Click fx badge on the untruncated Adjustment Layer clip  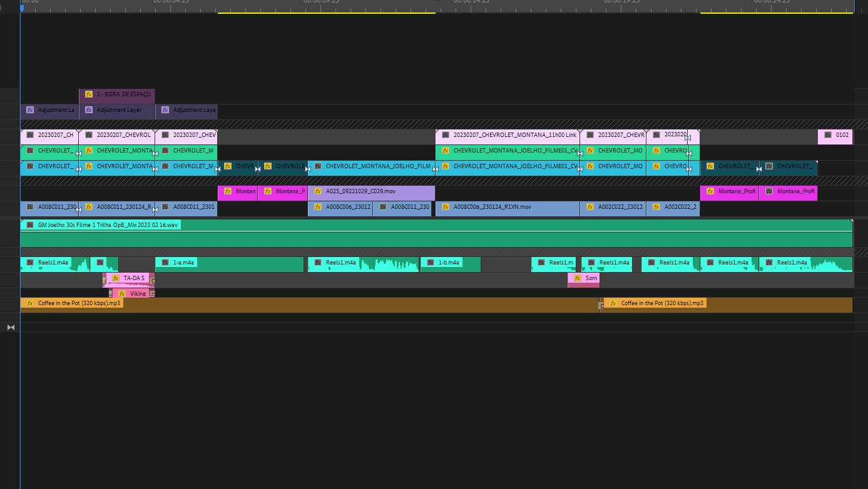click(89, 110)
